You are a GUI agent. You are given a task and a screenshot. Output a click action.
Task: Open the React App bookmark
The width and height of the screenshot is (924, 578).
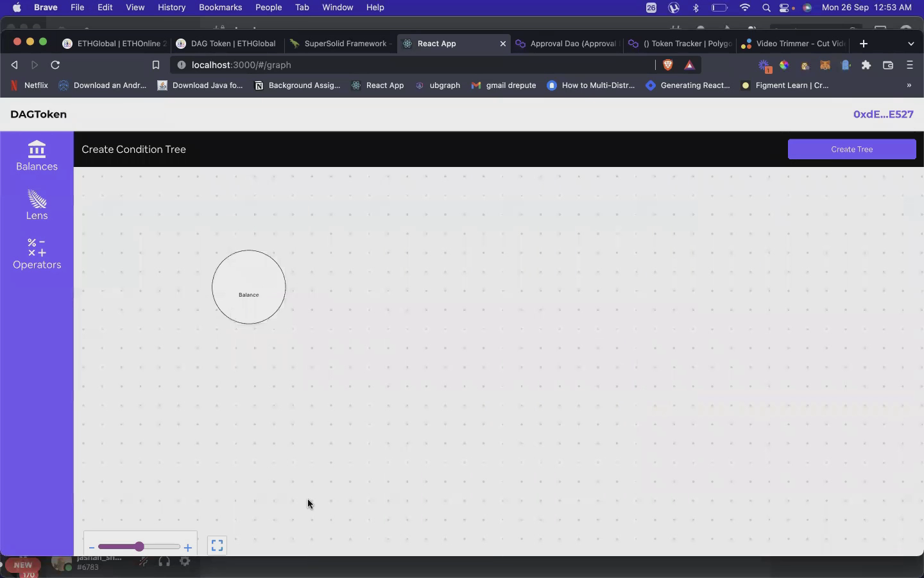[378, 85]
